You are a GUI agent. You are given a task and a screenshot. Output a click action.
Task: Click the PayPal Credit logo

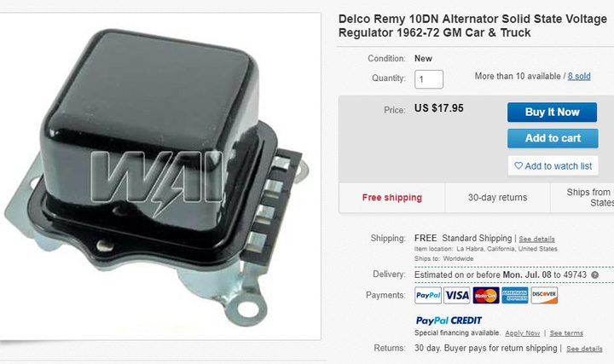click(449, 321)
